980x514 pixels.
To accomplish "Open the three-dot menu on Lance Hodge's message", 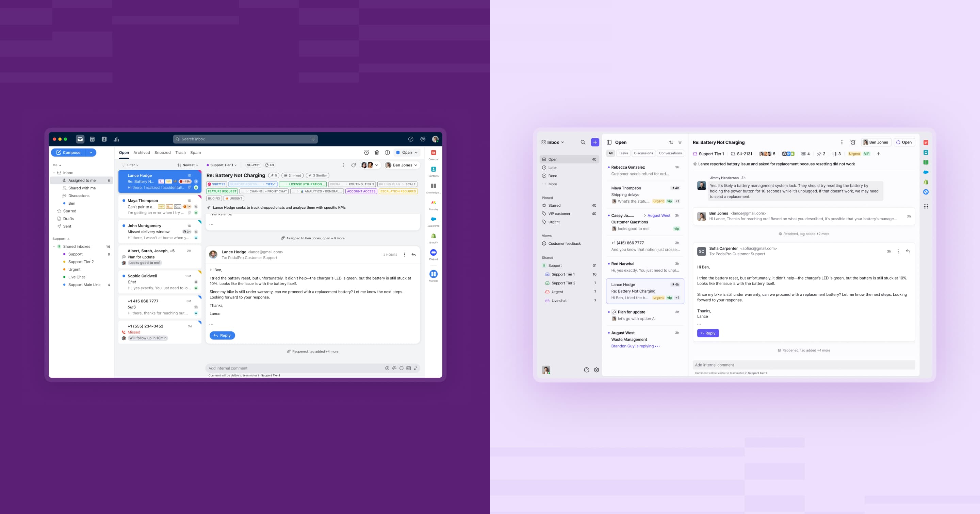I will pyautogui.click(x=404, y=255).
